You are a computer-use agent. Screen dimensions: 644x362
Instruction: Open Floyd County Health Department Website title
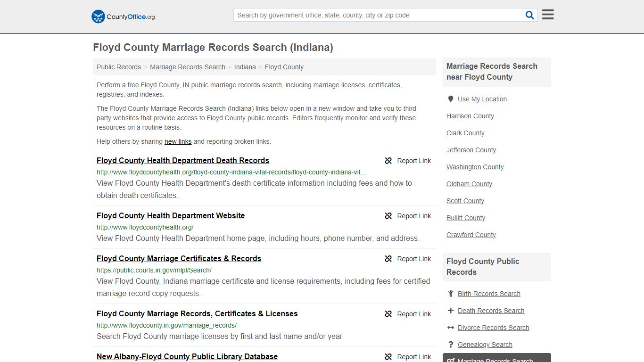coord(171,216)
